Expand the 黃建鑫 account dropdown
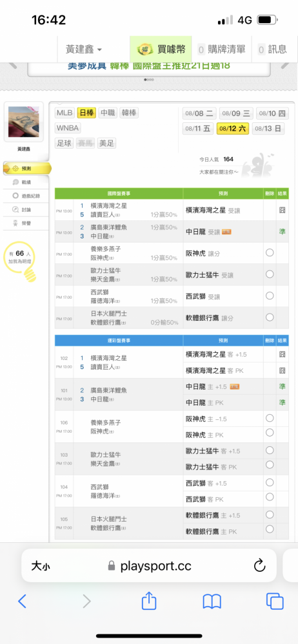The height and width of the screenshot is (644, 298). point(84,50)
